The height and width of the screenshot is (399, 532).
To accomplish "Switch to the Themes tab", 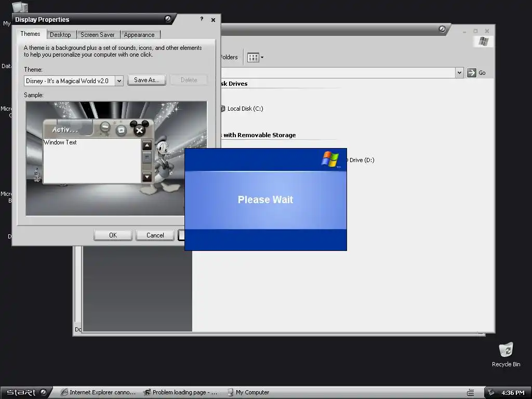I will [30, 34].
